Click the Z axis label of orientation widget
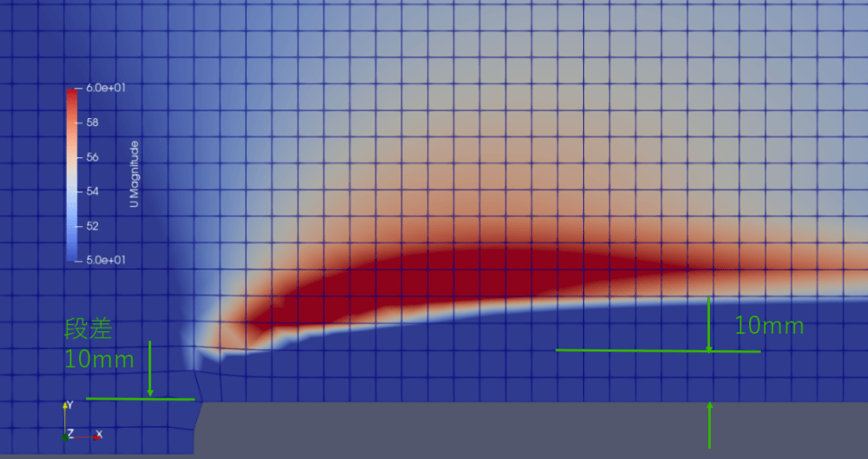The width and height of the screenshot is (868, 459). [71, 433]
